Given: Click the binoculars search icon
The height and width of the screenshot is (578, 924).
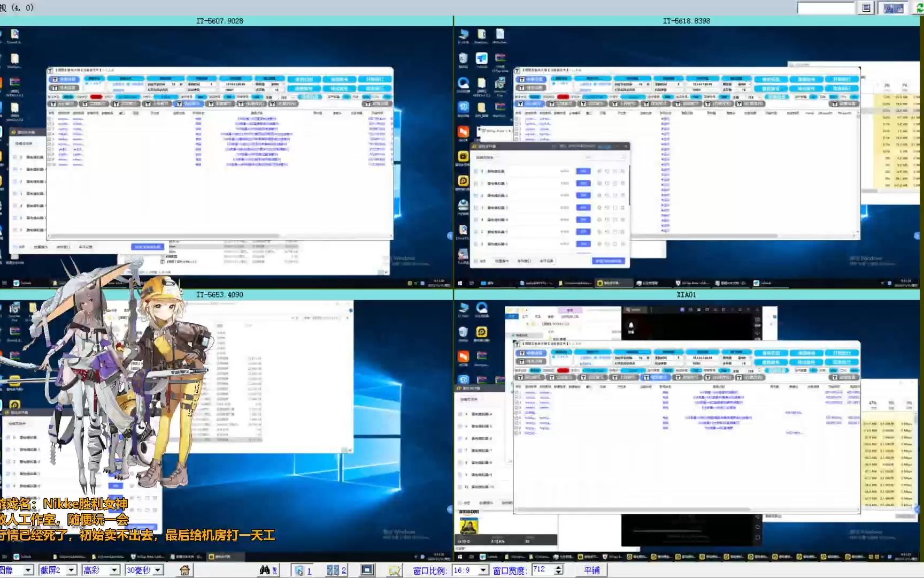Looking at the screenshot, I should point(264,570).
